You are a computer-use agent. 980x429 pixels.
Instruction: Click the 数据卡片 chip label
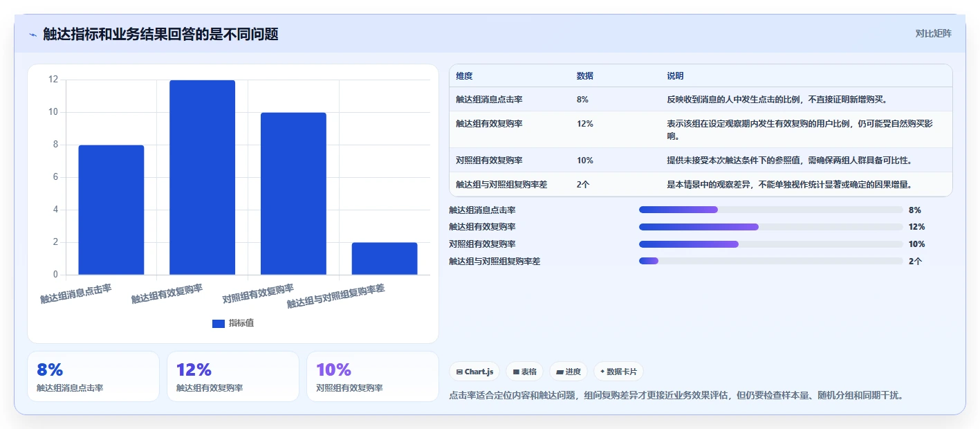[622, 372]
